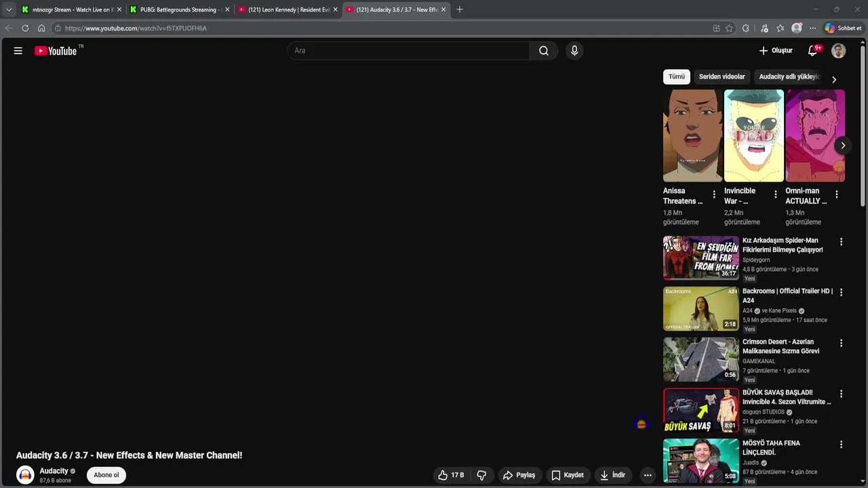Open options for BÜYÜK SAVAŞ BAŞLADI video

point(842,394)
